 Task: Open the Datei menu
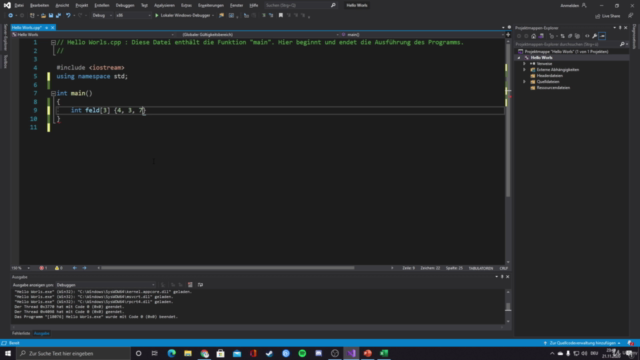click(x=19, y=5)
